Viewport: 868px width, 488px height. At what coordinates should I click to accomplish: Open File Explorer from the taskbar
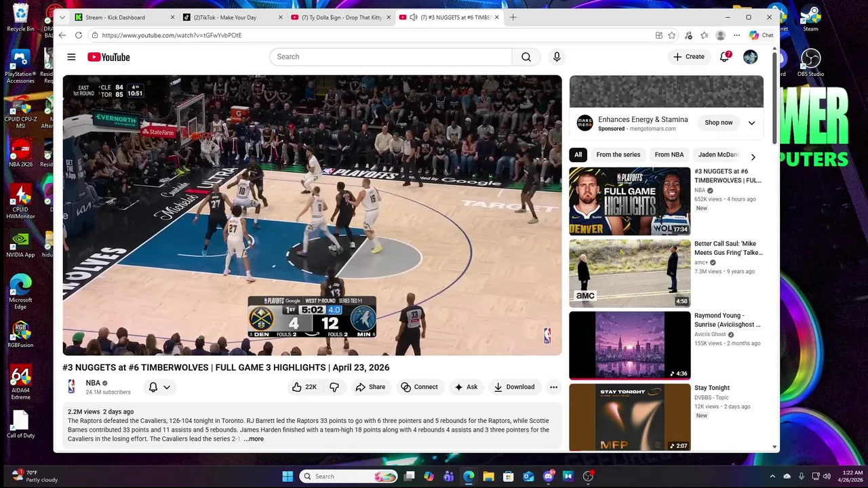[x=488, y=476]
